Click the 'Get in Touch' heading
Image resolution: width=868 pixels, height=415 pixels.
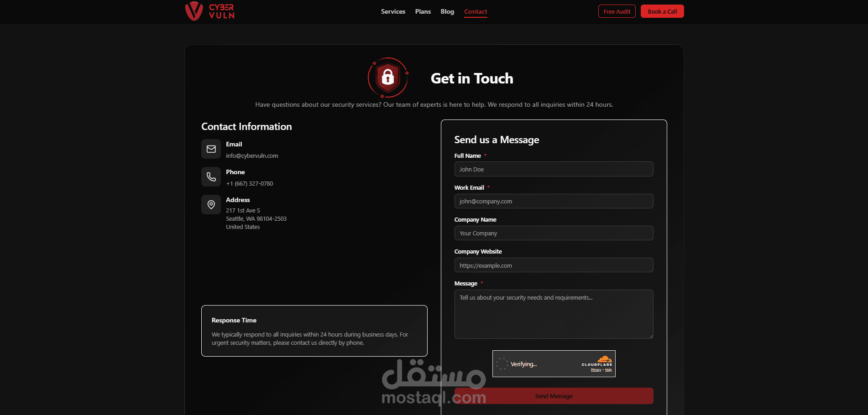[472, 78]
